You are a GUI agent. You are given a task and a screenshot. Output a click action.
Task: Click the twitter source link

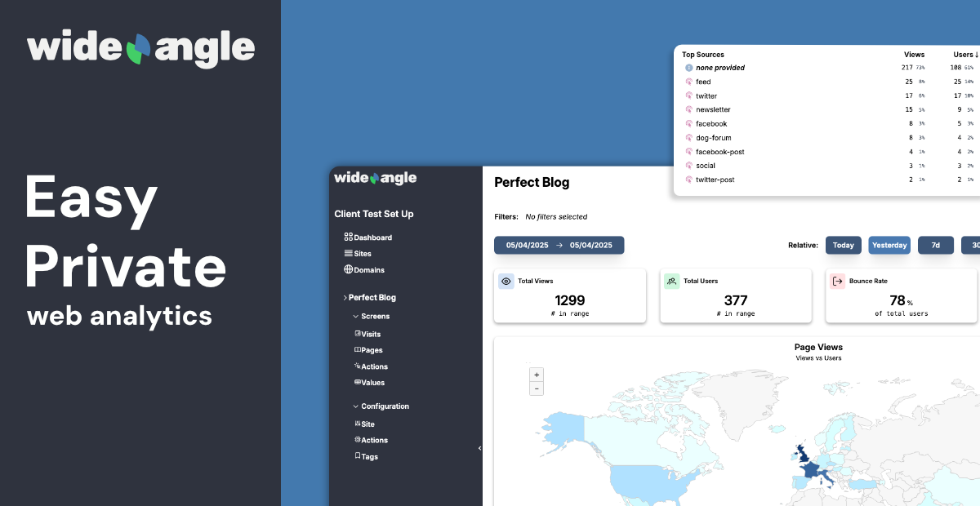pos(706,95)
